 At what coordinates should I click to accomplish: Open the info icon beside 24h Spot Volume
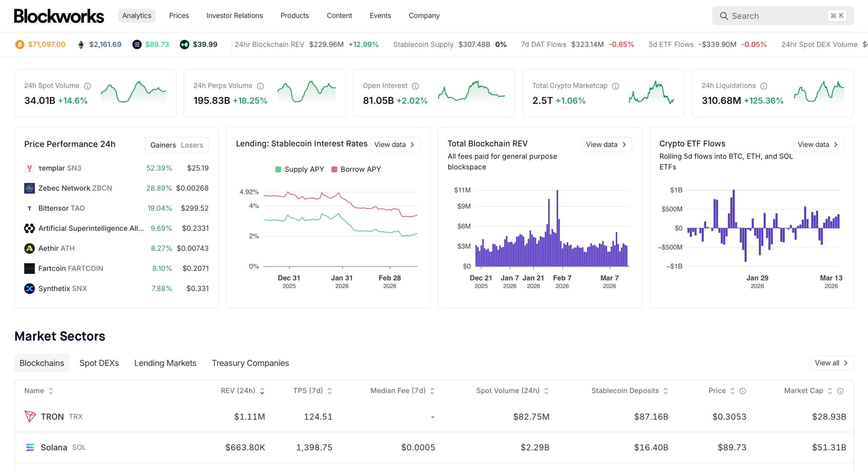[x=87, y=86]
